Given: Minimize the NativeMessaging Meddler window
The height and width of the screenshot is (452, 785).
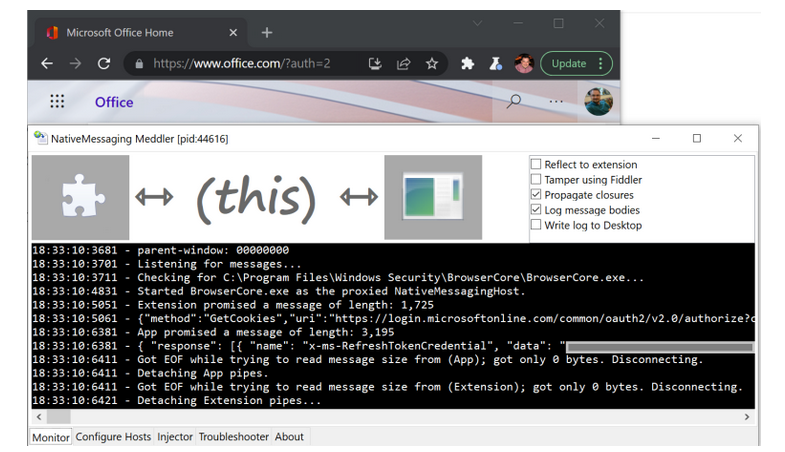Looking at the screenshot, I should coord(656,138).
